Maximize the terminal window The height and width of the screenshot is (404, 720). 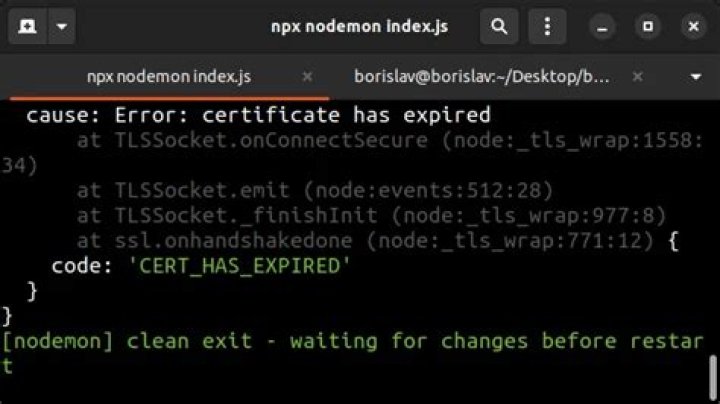tap(648, 27)
